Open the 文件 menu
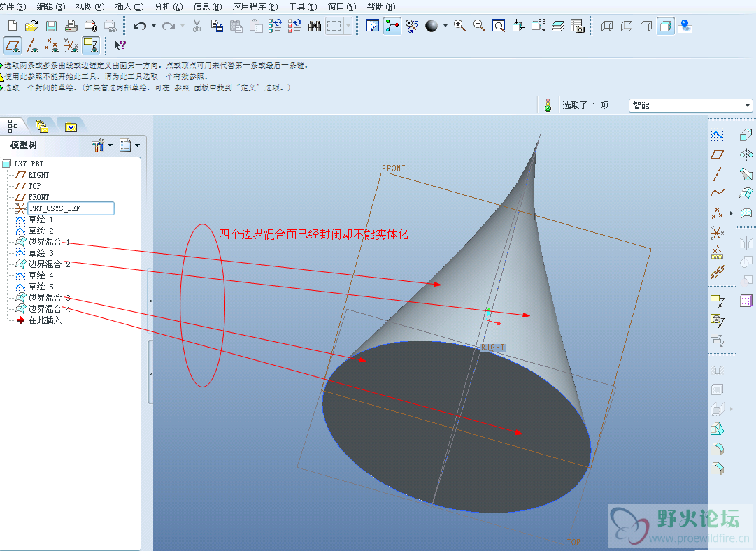This screenshot has height=551, width=756. coord(12,7)
